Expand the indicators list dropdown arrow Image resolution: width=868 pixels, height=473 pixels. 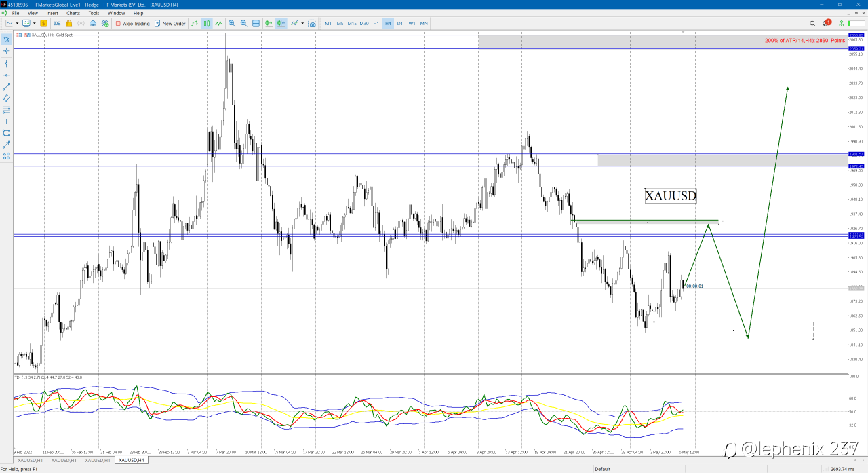(302, 23)
